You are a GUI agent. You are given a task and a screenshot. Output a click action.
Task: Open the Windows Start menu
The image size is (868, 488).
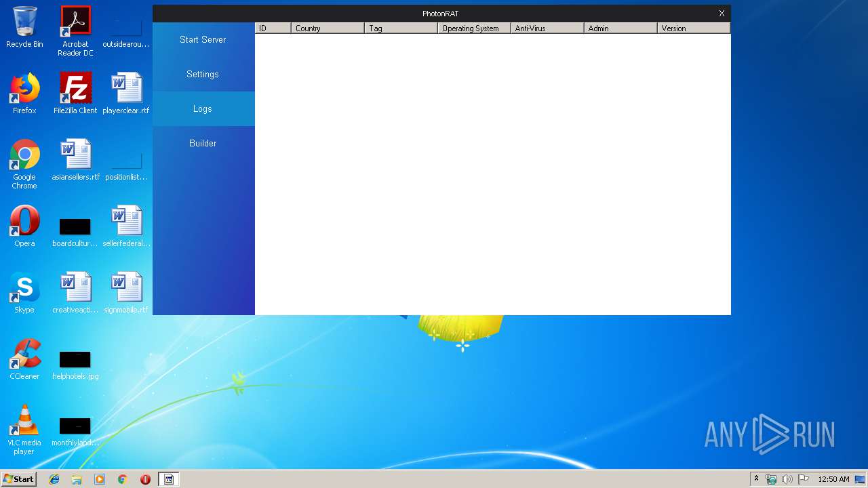click(19, 479)
